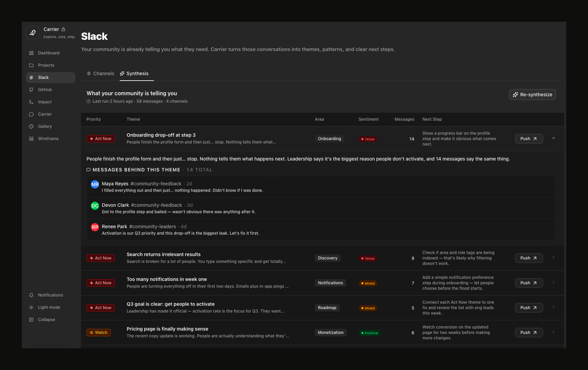Click the Sentiment column header
This screenshot has width=588, height=370.
point(369,119)
